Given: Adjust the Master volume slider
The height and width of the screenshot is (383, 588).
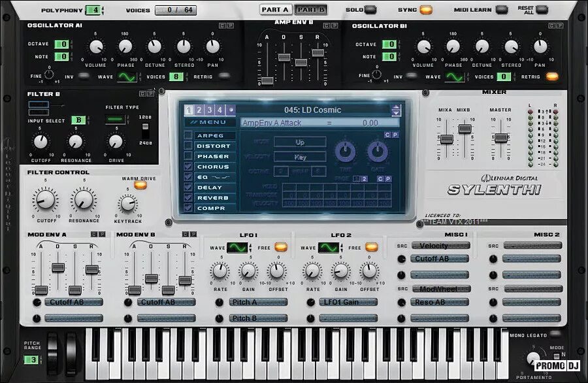Looking at the screenshot, I should pos(501,138).
